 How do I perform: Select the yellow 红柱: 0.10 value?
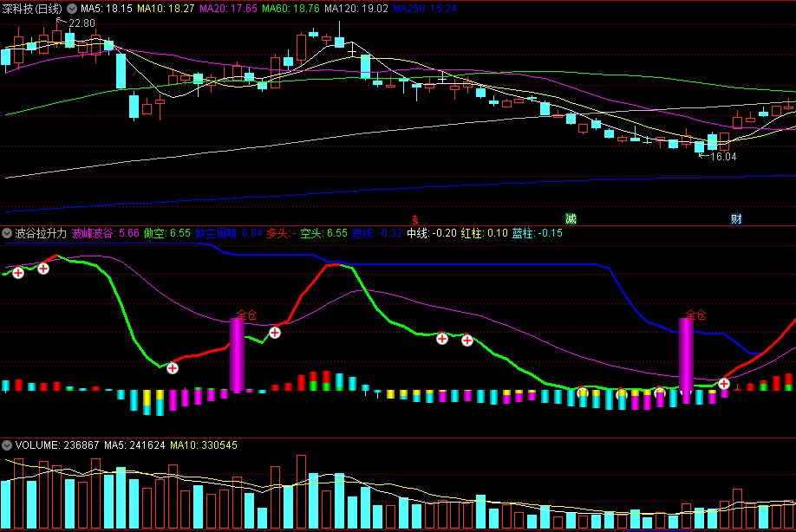click(485, 233)
